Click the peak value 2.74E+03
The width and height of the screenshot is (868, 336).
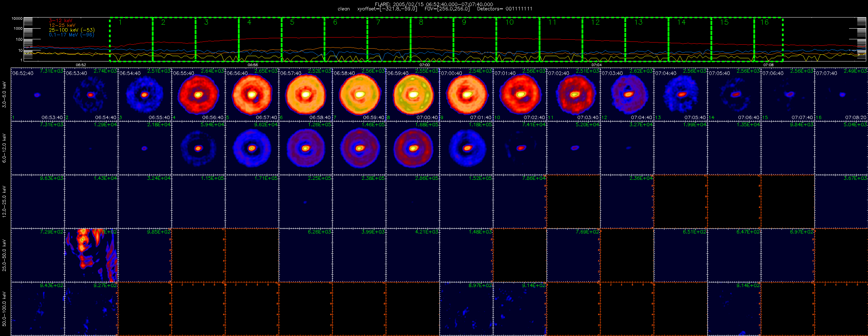click(x=105, y=71)
